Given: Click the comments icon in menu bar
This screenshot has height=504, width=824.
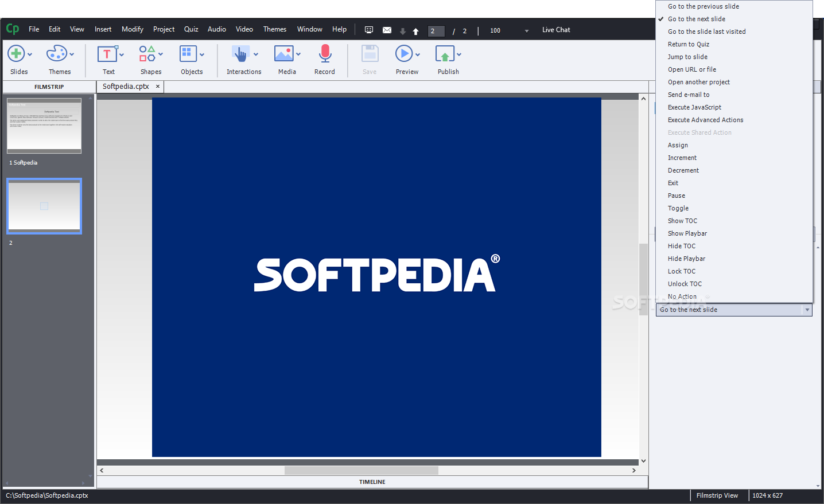Looking at the screenshot, I should pyautogui.click(x=369, y=30).
